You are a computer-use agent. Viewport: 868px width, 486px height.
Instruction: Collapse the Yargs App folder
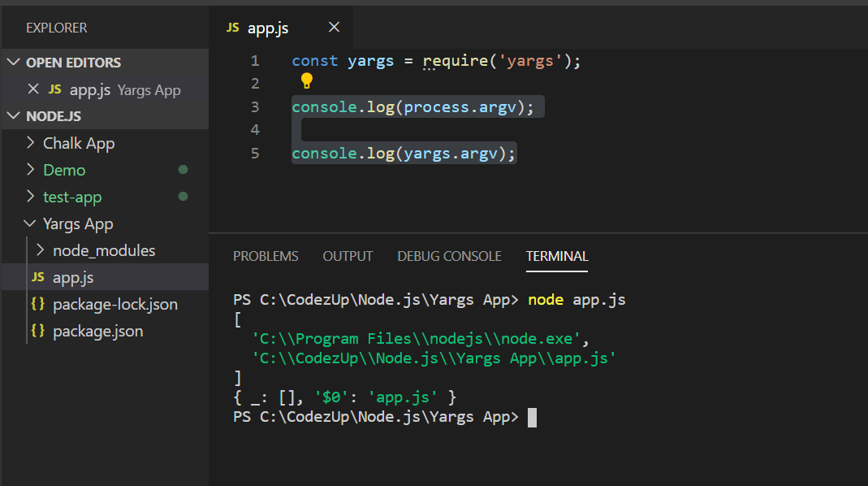point(28,223)
